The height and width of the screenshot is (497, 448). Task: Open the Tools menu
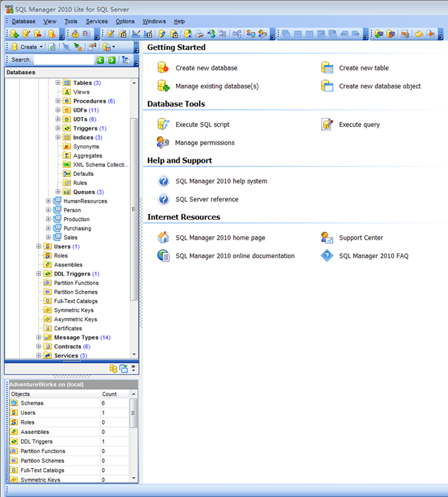(71, 21)
